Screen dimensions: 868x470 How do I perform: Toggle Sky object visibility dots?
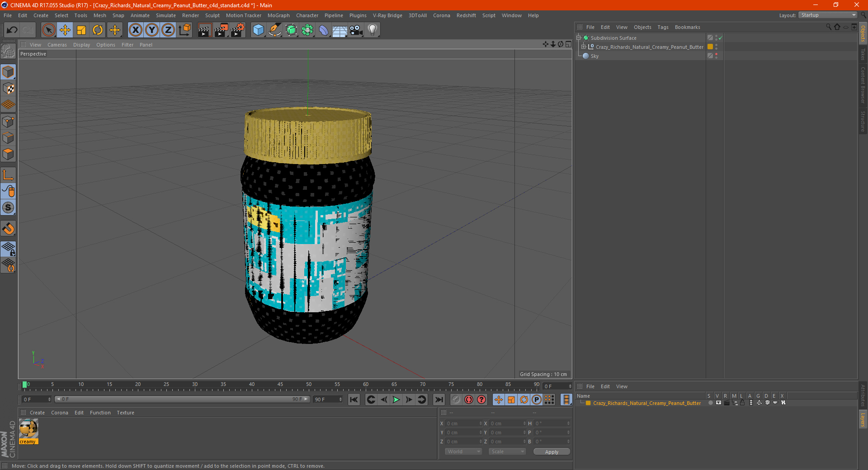point(716,56)
